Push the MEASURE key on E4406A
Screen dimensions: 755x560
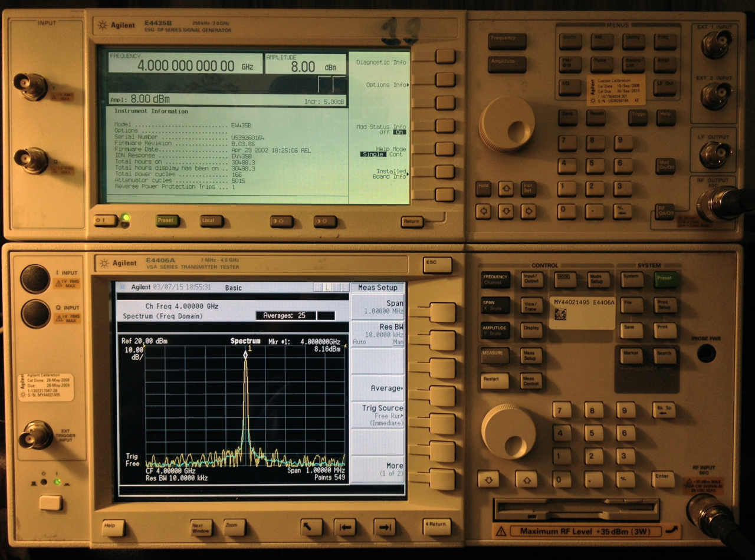[x=495, y=355]
